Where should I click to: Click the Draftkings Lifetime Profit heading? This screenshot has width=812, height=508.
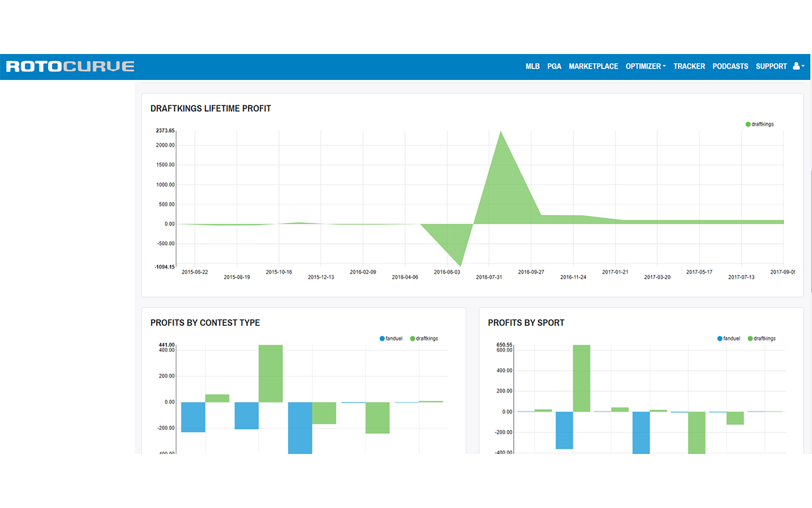[x=211, y=109]
